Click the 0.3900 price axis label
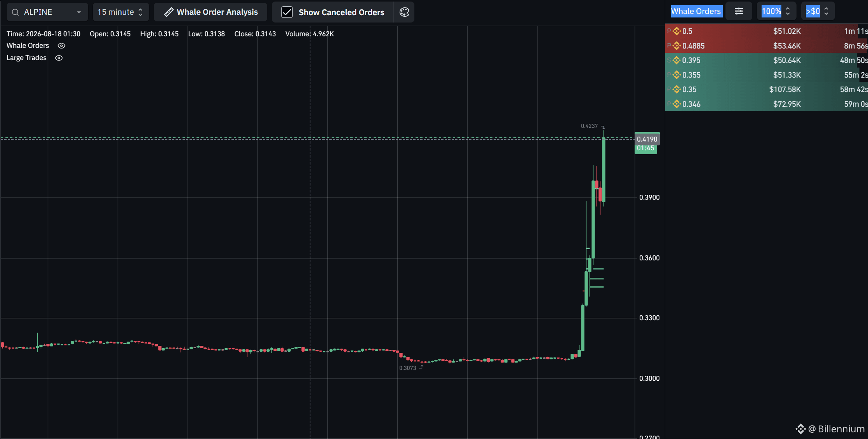Image resolution: width=868 pixels, height=439 pixels. [x=649, y=198]
